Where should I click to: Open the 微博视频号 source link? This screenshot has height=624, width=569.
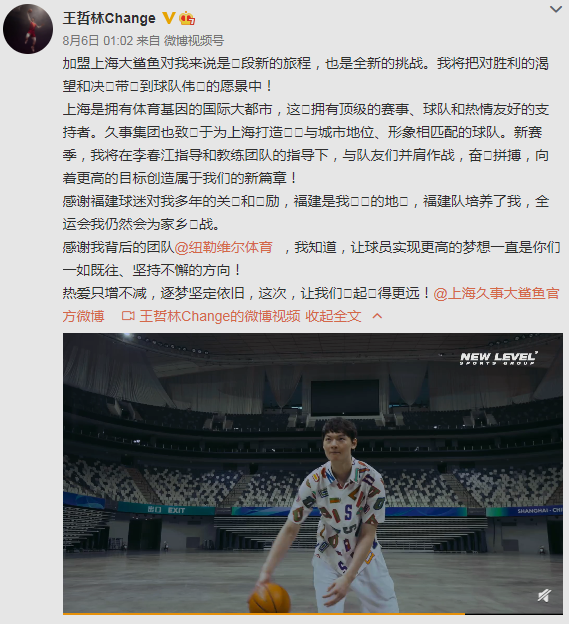(194, 40)
